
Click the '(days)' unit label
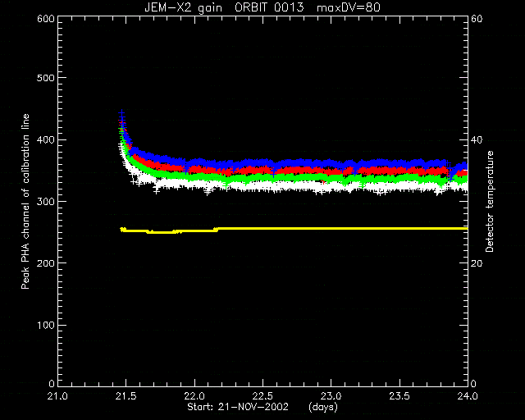click(323, 407)
